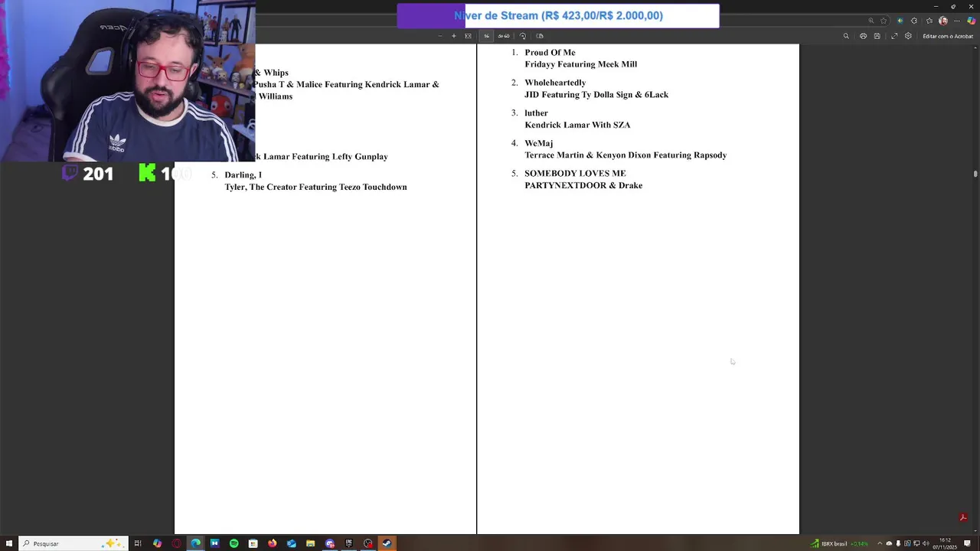Open the browser profile avatar
Viewport: 980px width, 551px height.
(943, 21)
